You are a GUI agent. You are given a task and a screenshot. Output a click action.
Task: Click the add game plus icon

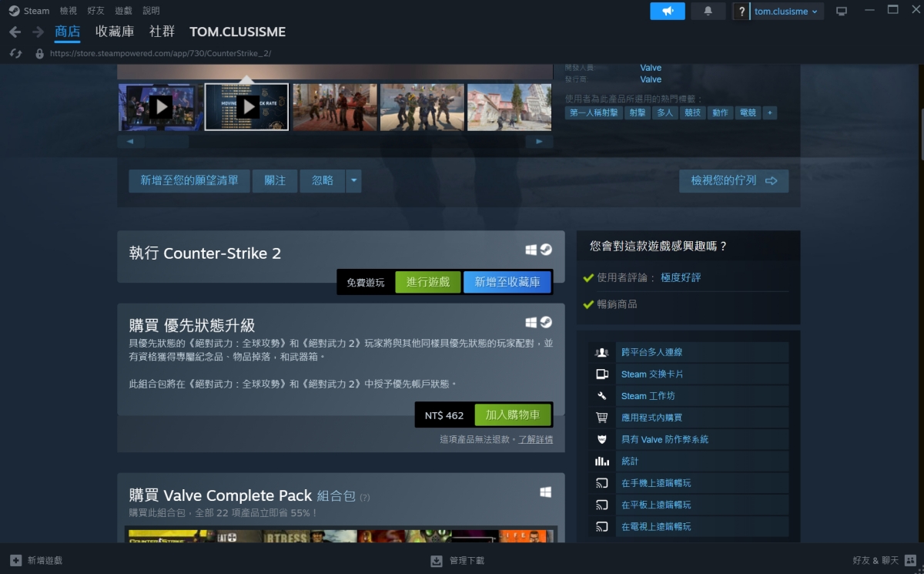15,560
